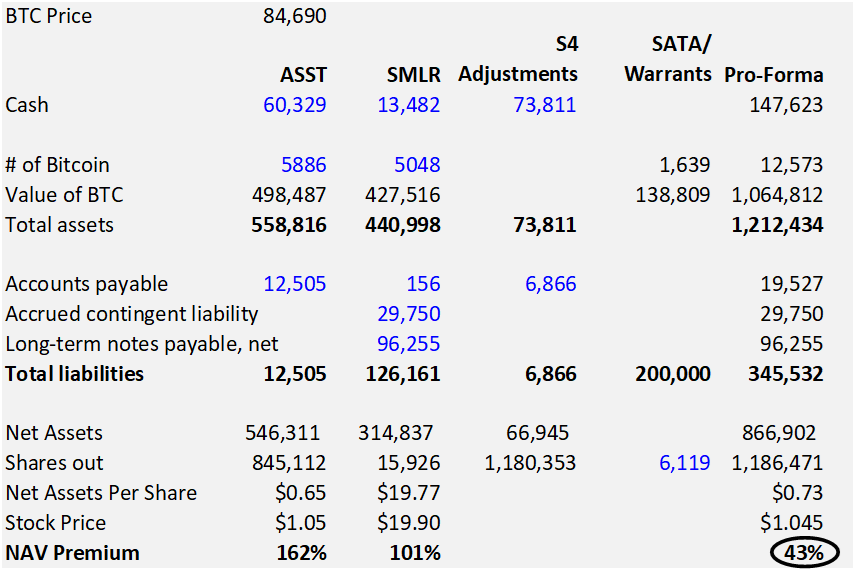855x570 pixels.
Task: Select bold ASST total liabilities 12,505
Action: [x=294, y=374]
